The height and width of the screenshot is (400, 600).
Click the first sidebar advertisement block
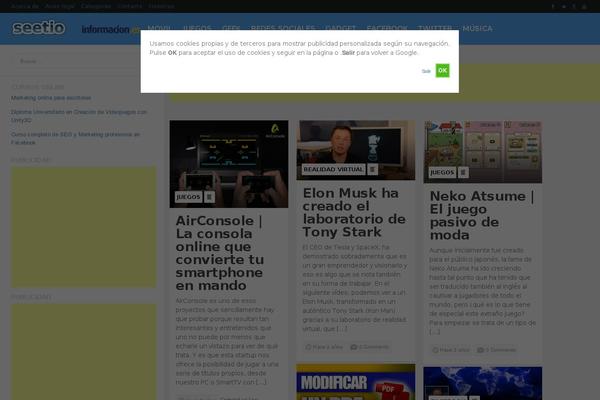coord(84,227)
